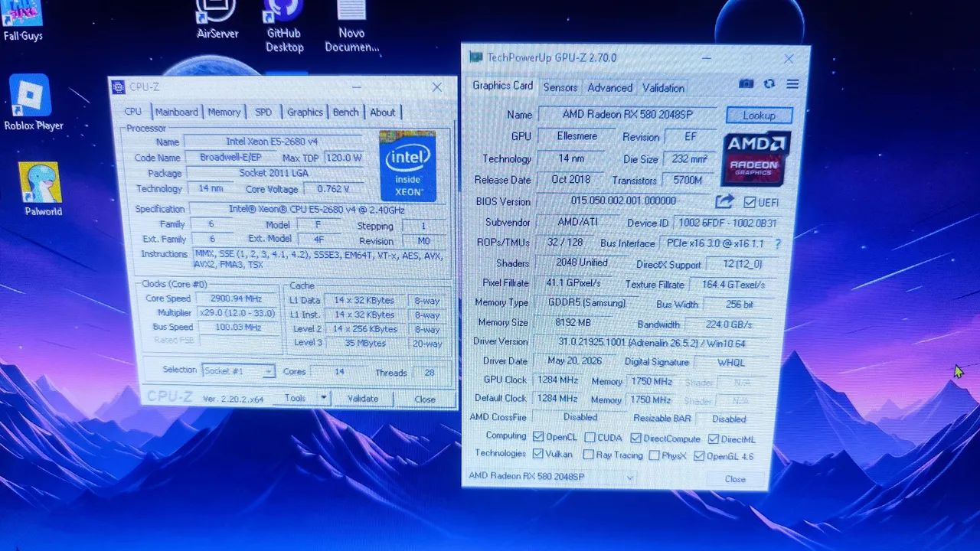Click the Release Date value Oct 2018
The width and height of the screenshot is (980, 551).
tap(570, 179)
